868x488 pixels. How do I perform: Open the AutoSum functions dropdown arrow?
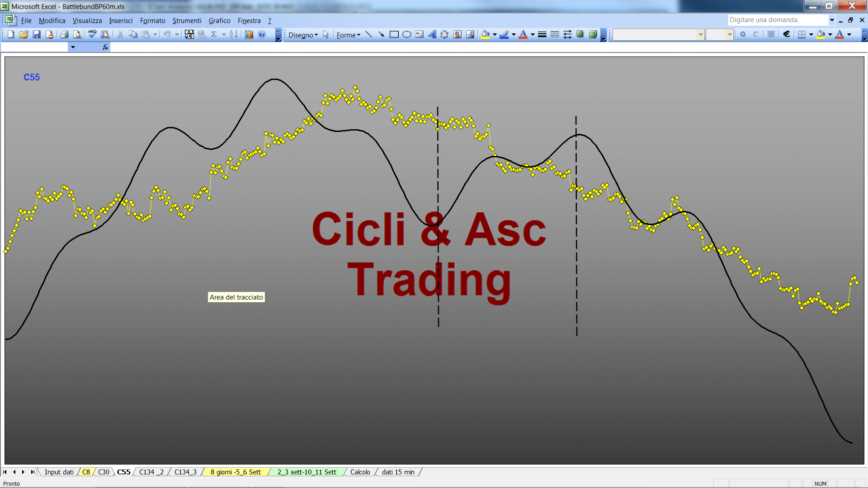pyautogui.click(x=223, y=34)
